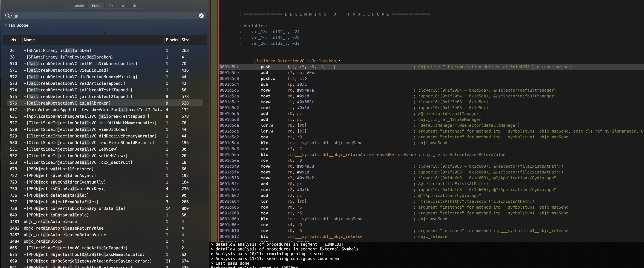Switch to the Labels tab
The image size is (644, 268).
pyautogui.click(x=78, y=6)
